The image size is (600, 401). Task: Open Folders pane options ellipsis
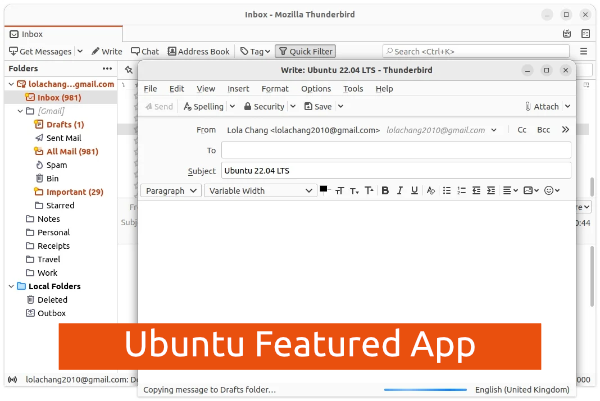pyautogui.click(x=108, y=68)
